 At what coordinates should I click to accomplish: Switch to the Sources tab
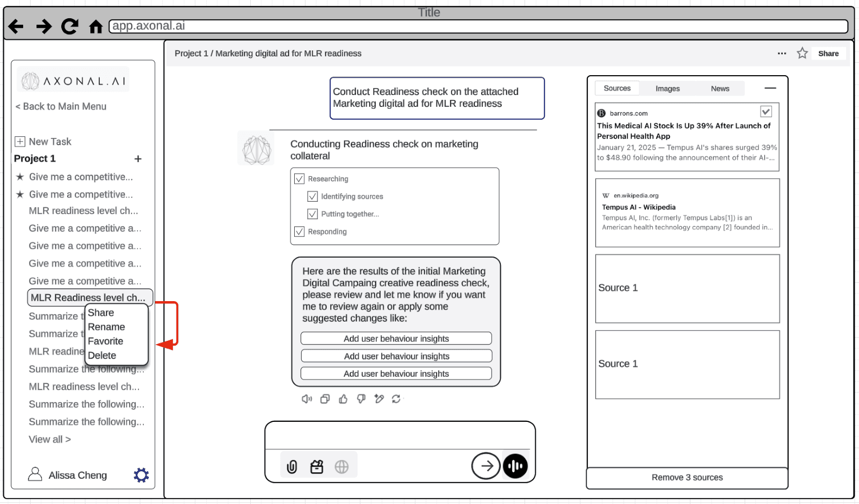(x=617, y=88)
